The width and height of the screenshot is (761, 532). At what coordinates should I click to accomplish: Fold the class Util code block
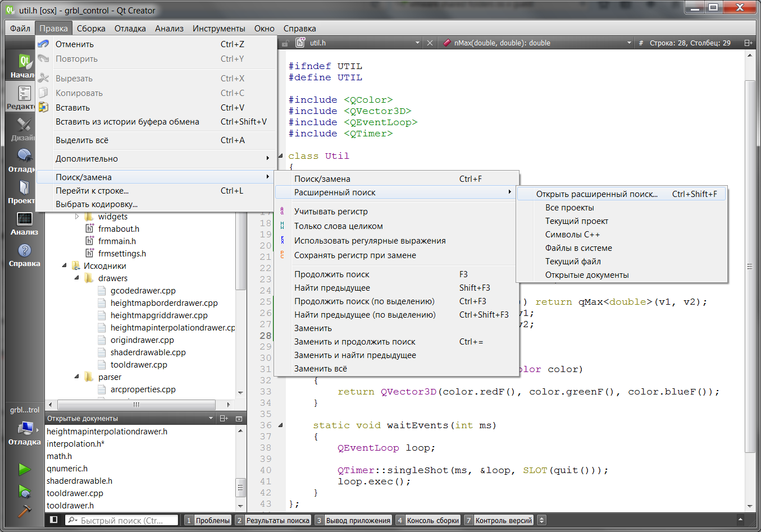[280, 156]
